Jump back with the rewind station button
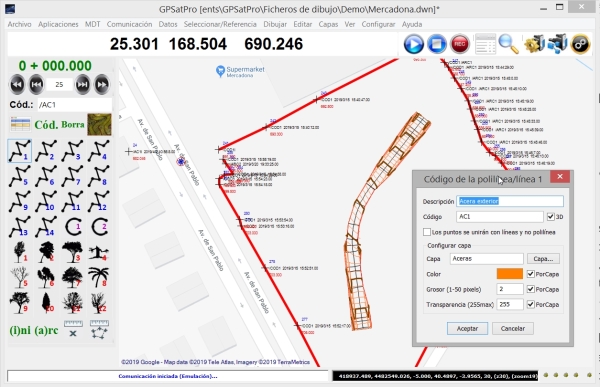The width and height of the screenshot is (600, 387). (17, 85)
